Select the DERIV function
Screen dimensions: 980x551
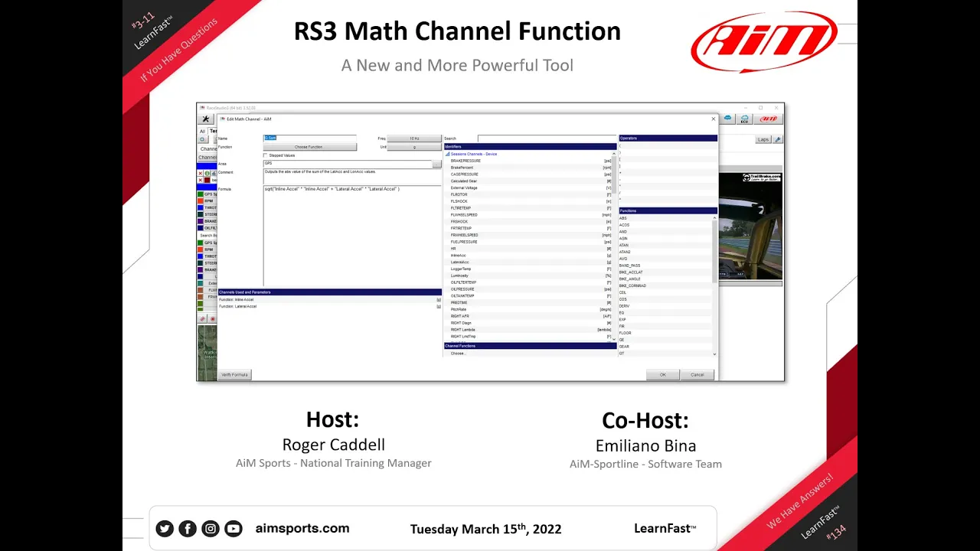click(x=665, y=306)
